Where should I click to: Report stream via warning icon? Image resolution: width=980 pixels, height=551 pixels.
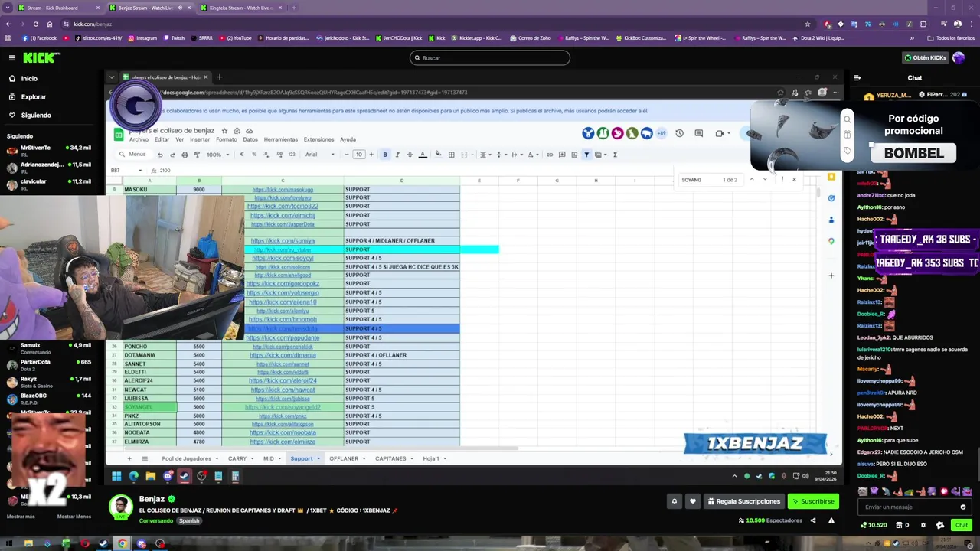(831, 520)
